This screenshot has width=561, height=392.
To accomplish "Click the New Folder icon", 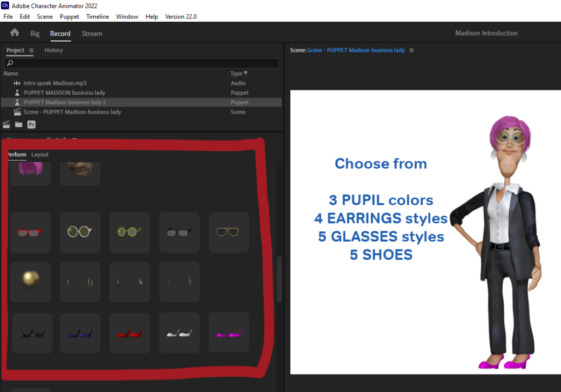I will coord(19,125).
